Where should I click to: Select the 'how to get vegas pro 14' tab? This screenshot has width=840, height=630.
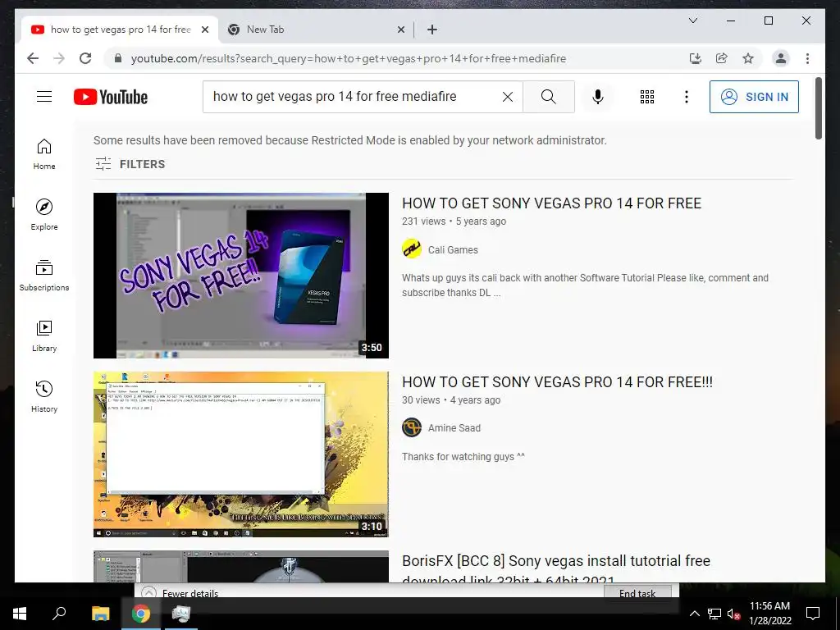click(x=121, y=30)
